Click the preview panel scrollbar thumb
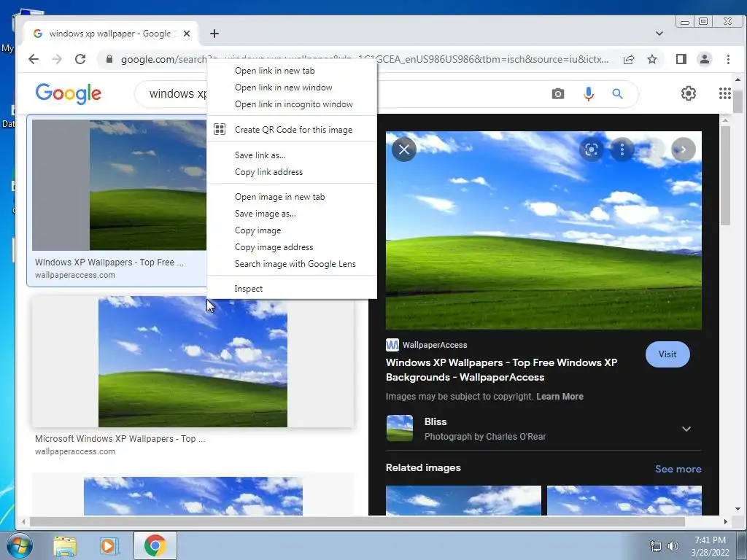 click(x=725, y=175)
